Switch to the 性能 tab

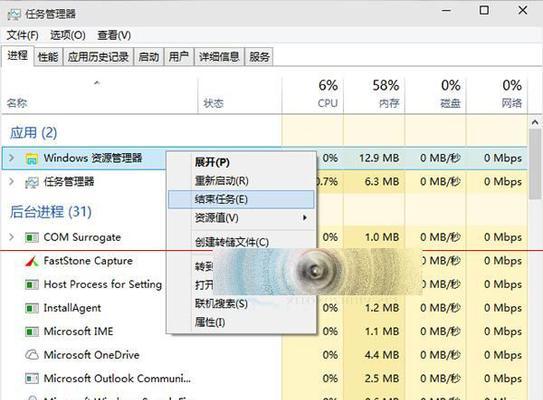point(48,57)
